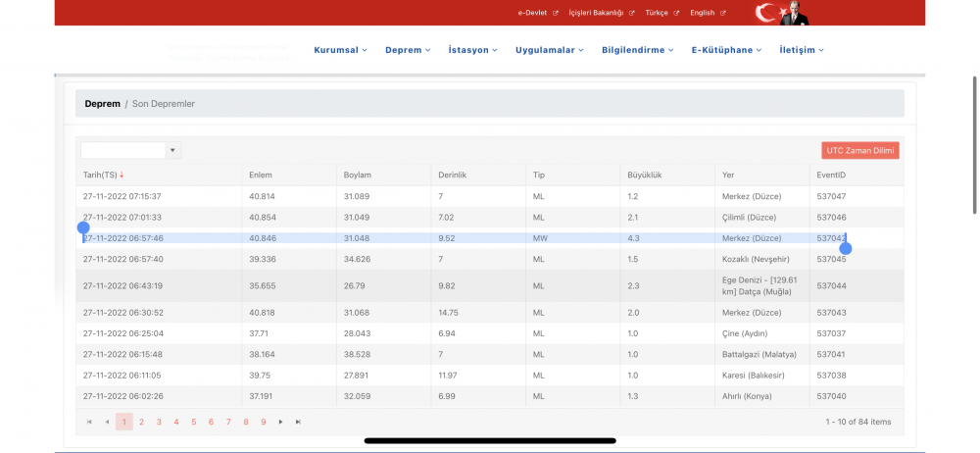Jump to the last page of results
Image resolution: width=980 pixels, height=453 pixels.
pyautogui.click(x=298, y=422)
